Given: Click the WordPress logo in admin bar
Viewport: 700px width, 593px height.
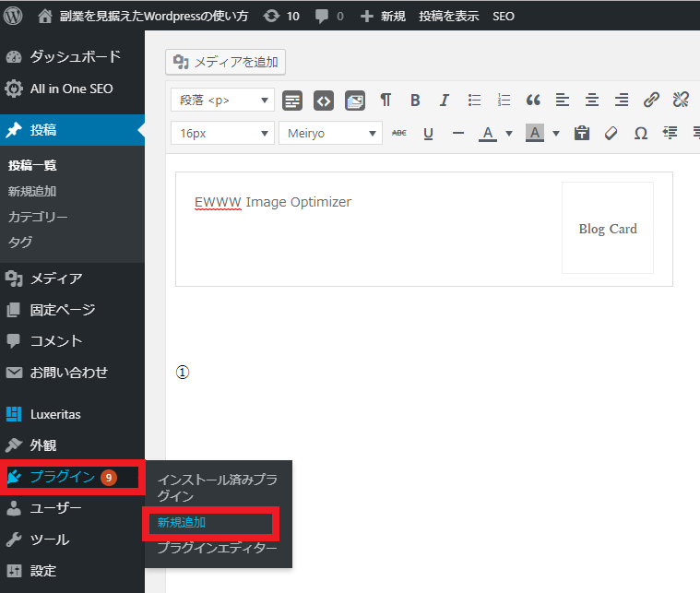Looking at the screenshot, I should point(14,16).
